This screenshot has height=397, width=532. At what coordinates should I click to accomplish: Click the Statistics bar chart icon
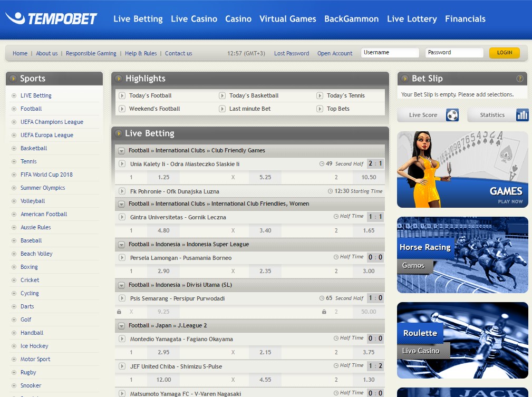[522, 115]
